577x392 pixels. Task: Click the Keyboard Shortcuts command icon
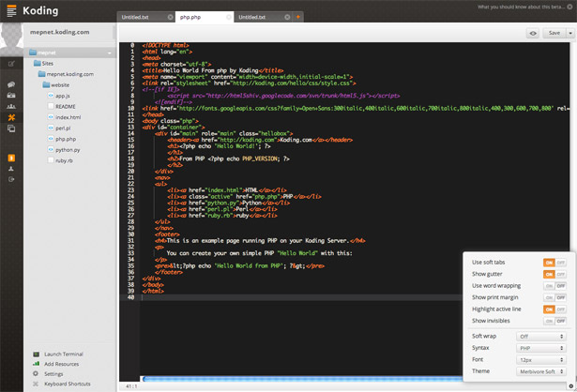pyautogui.click(x=36, y=384)
